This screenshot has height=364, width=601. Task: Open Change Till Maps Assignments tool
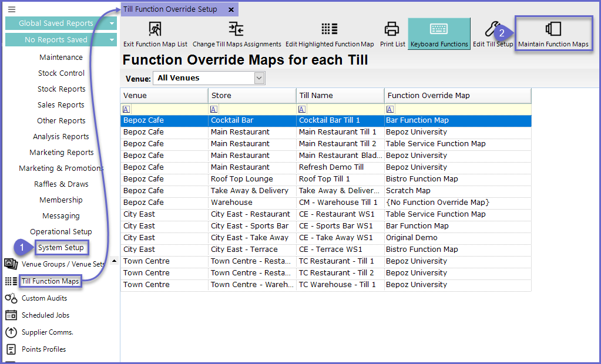coord(236,29)
